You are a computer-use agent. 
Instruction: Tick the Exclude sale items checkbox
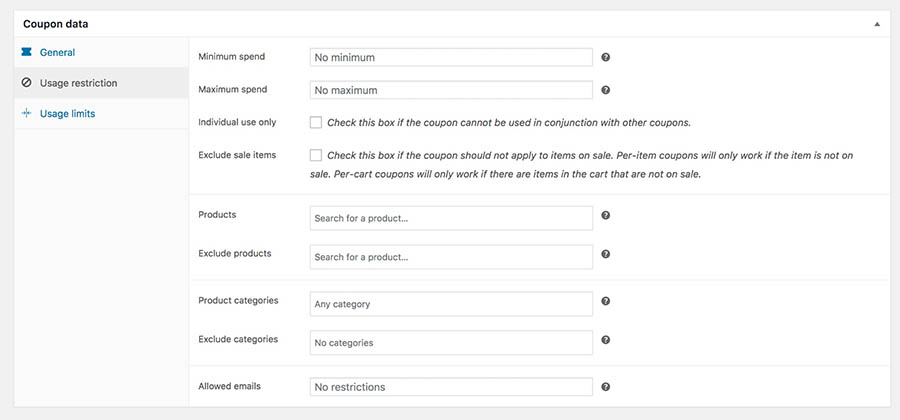tap(316, 156)
